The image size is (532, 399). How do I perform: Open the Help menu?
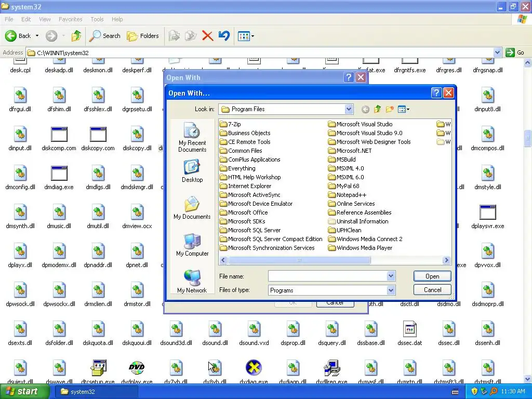point(117,19)
